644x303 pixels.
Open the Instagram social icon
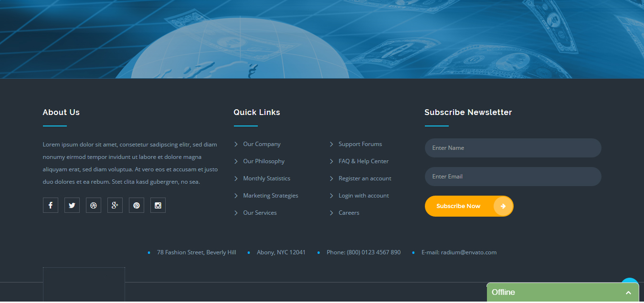pyautogui.click(x=158, y=206)
